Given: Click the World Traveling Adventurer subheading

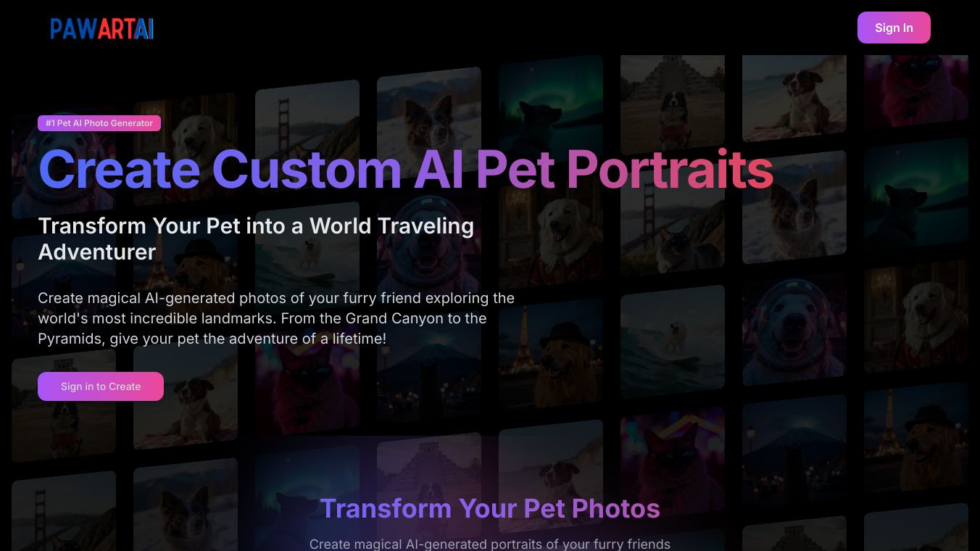Looking at the screenshot, I should click(256, 239).
